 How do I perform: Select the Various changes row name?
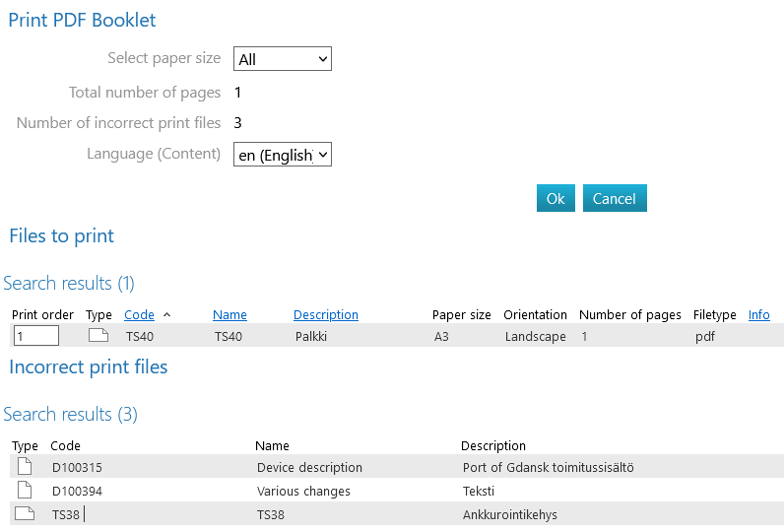303,491
